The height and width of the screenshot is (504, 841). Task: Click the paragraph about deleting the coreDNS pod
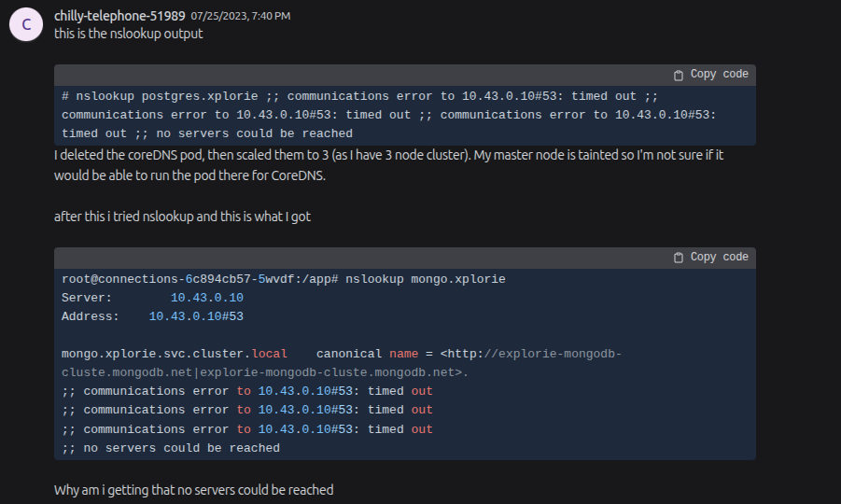coord(389,165)
